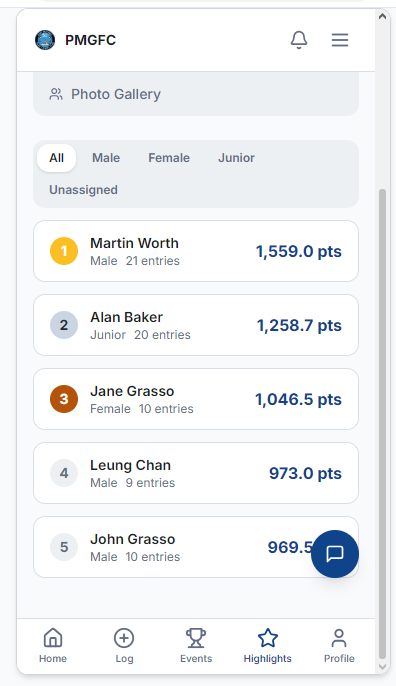Click the Home house icon
This screenshot has height=686, width=396.
53,638
